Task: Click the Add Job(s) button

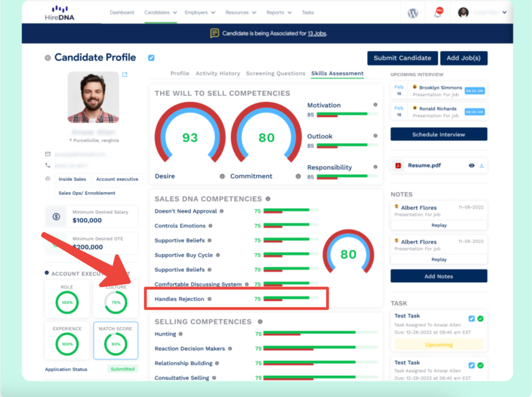Action: tap(463, 58)
